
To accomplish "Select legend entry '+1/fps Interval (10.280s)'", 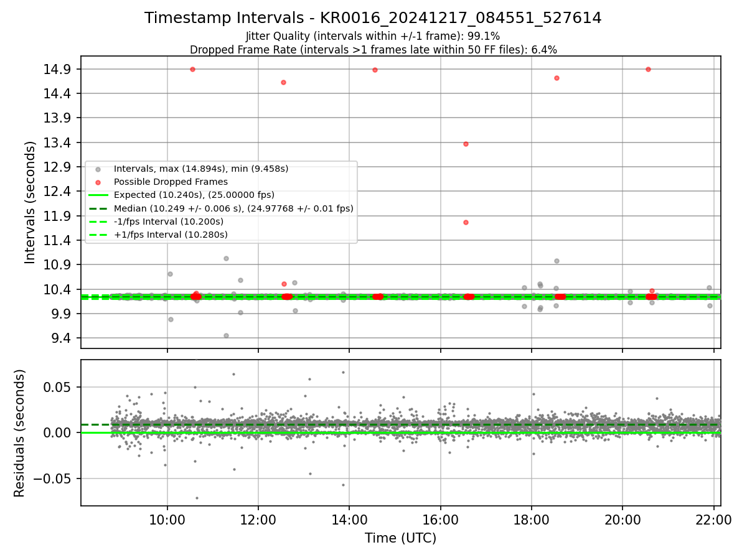I will tap(171, 235).
